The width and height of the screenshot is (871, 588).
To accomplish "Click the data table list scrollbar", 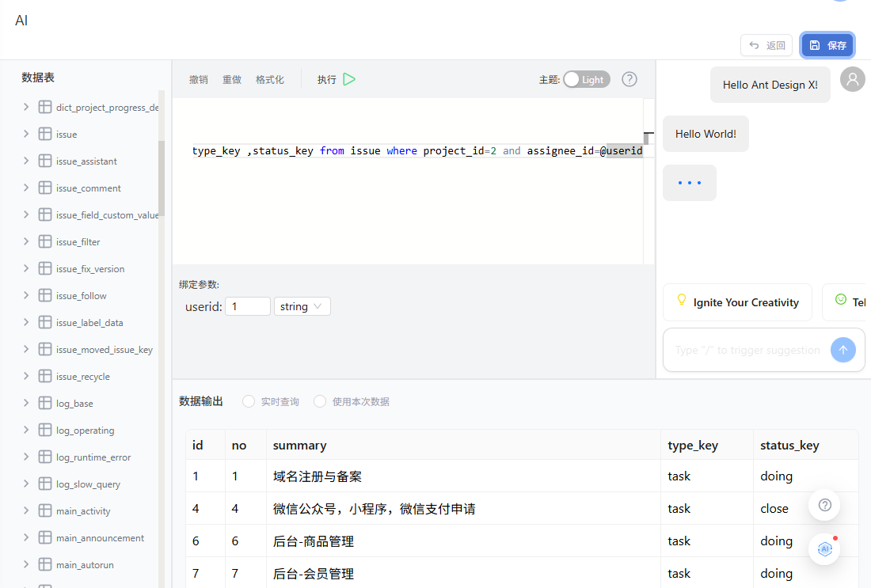I will pyautogui.click(x=162, y=178).
